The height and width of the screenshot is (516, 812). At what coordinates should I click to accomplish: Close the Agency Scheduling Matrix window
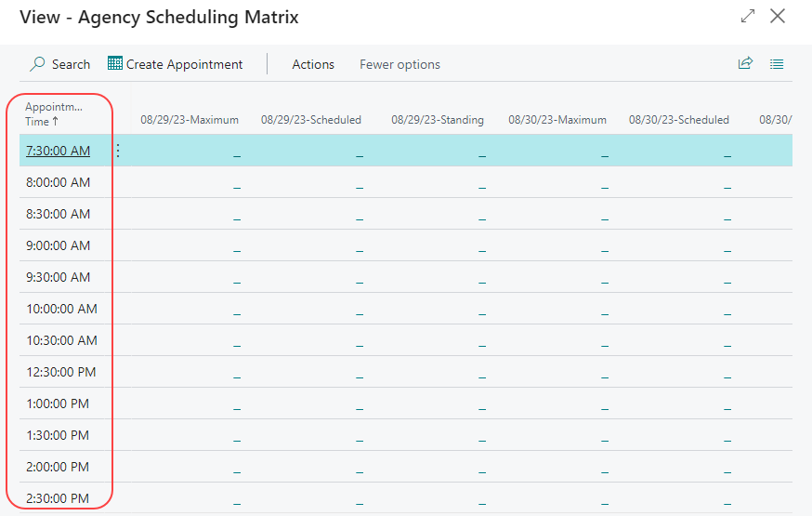click(x=778, y=17)
